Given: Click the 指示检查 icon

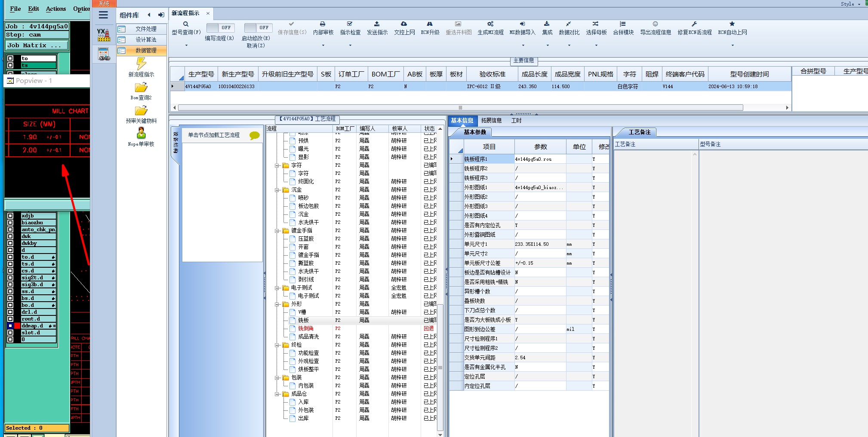Looking at the screenshot, I should click(350, 24).
